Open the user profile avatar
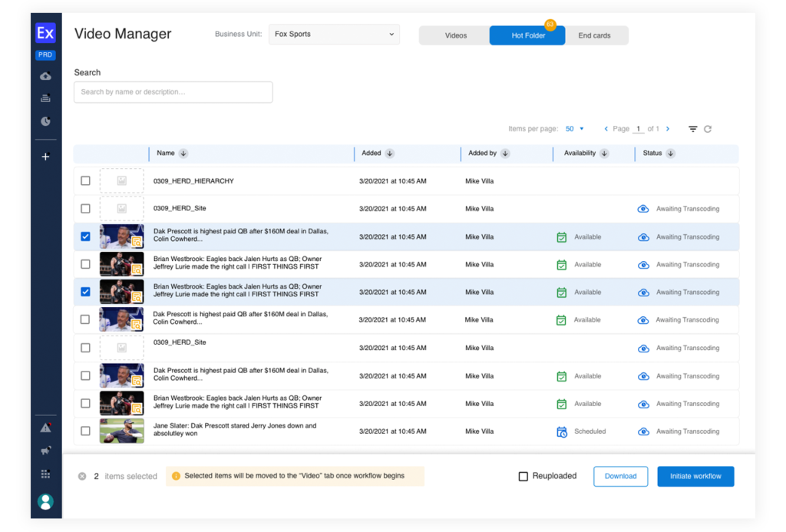This screenshot has height=532, width=786. click(x=45, y=501)
